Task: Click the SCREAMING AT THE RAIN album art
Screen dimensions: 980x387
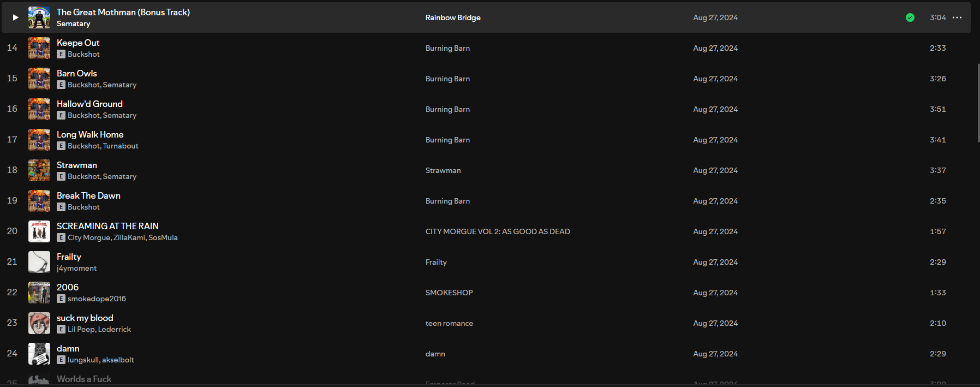Action: 39,231
